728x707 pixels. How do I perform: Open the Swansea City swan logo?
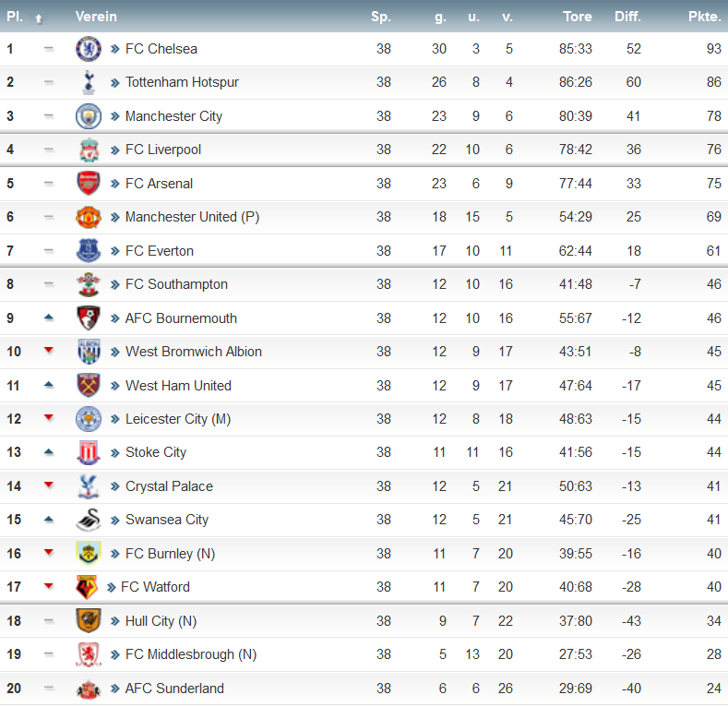tap(89, 520)
